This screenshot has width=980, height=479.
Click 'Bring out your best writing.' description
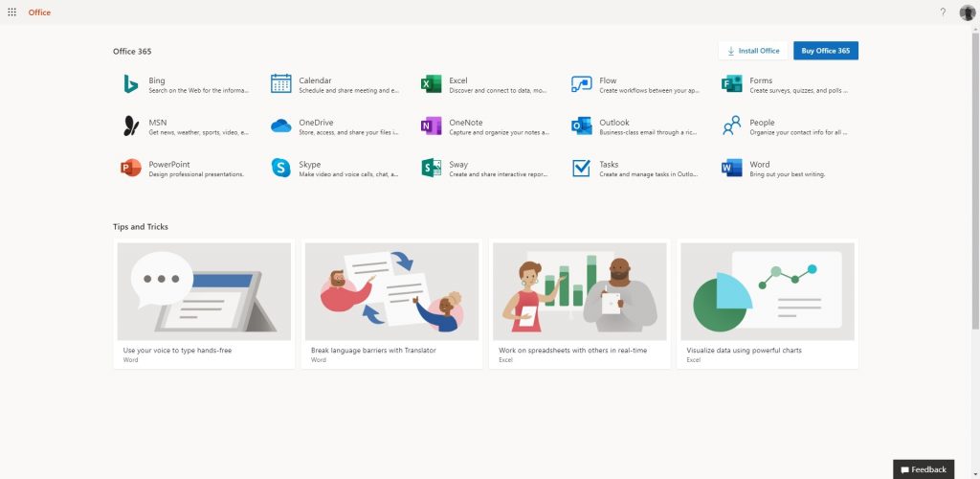[788, 174]
